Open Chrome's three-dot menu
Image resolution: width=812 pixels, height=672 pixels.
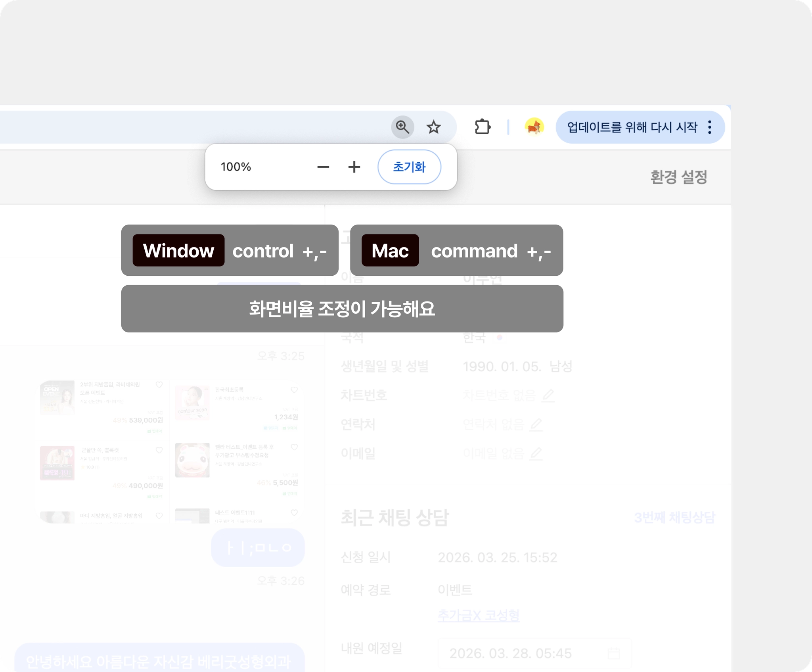(710, 127)
